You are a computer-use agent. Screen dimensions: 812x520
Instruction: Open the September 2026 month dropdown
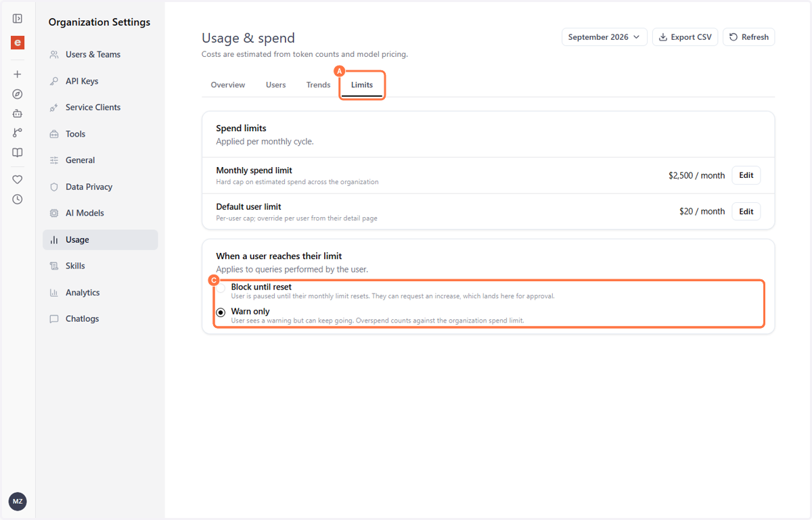point(604,37)
